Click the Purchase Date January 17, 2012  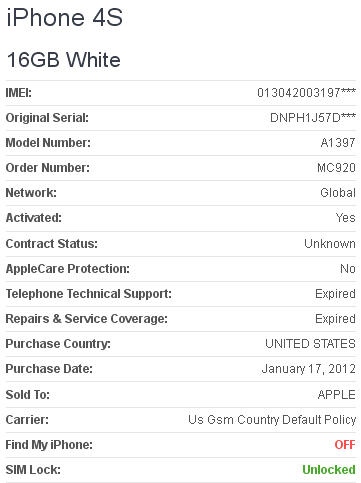click(x=309, y=369)
